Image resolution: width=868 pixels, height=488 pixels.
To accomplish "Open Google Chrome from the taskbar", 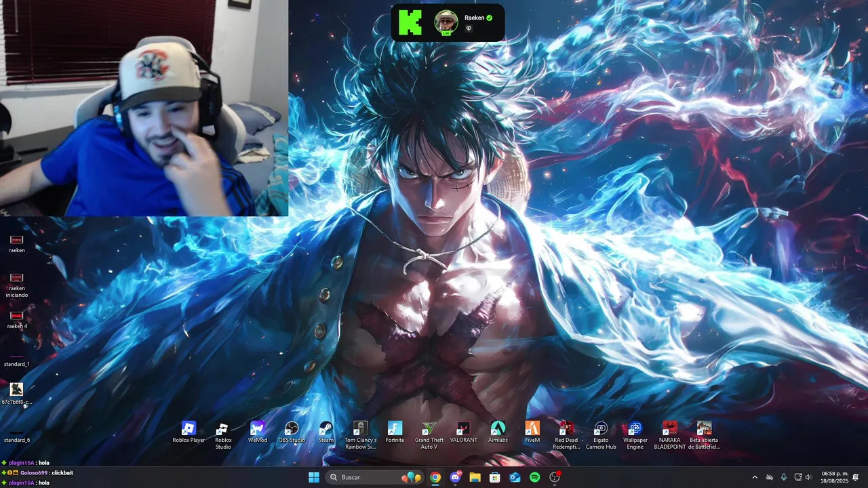I will pos(435,477).
